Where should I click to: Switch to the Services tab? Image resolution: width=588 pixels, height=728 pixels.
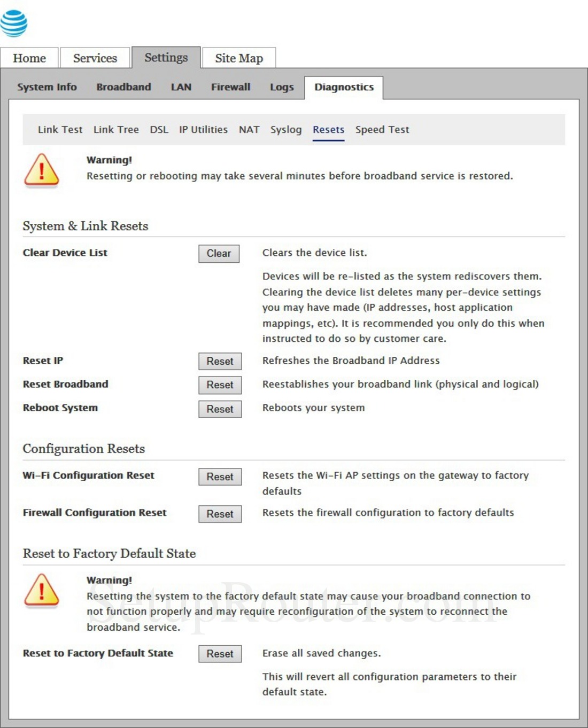[95, 58]
